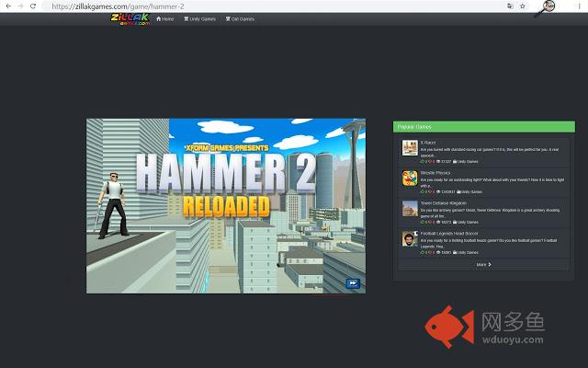The height and width of the screenshot is (368, 588).
Task: Click the Wrestle Physics description text
Action: 492,183
